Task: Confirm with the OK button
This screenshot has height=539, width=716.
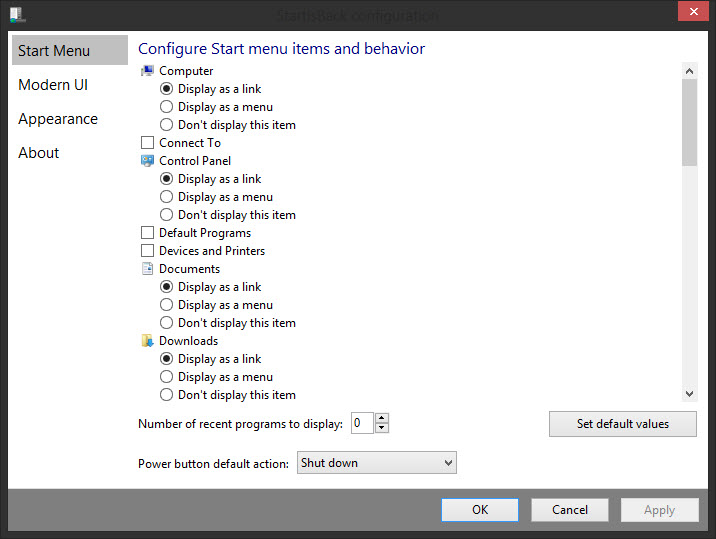Action: (480, 510)
